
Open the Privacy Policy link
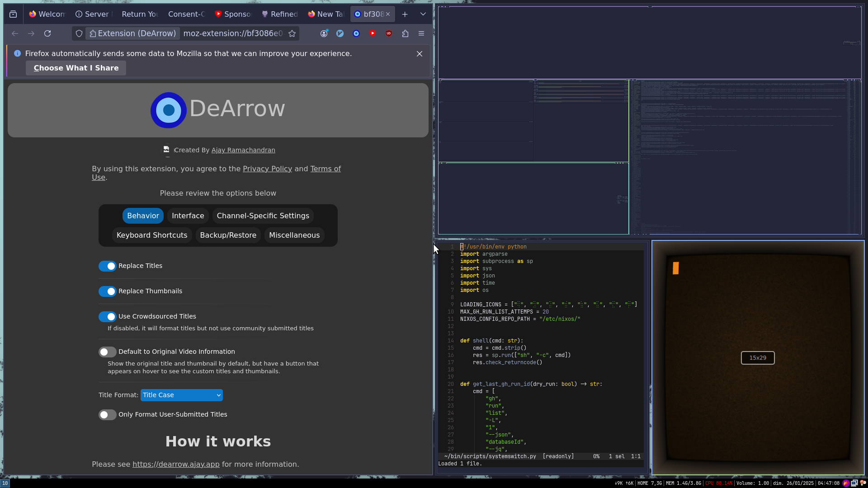point(267,169)
